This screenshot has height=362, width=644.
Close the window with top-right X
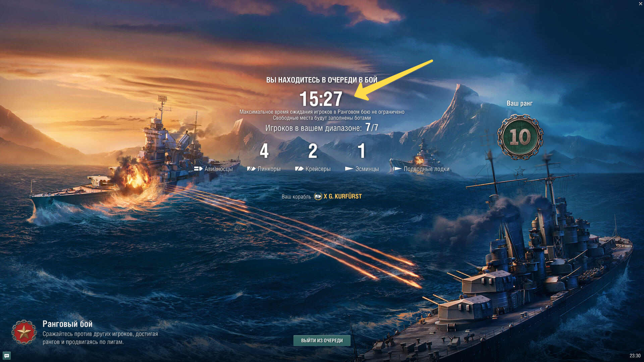[x=640, y=4]
